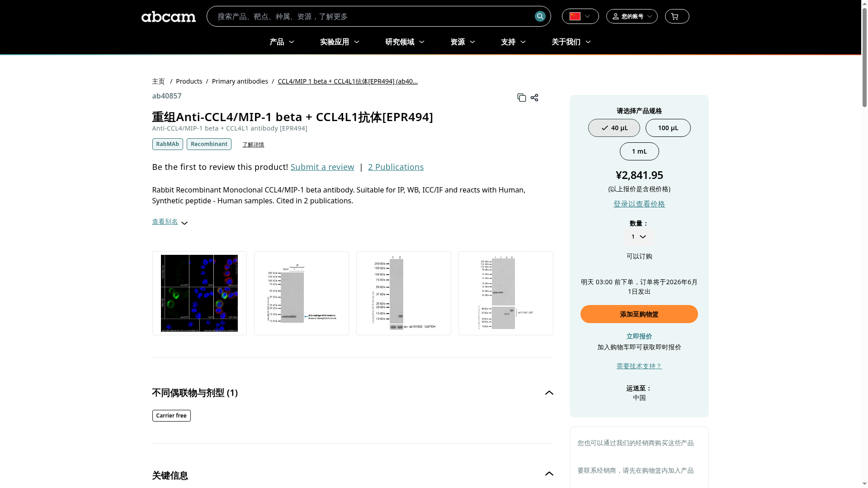This screenshot has height=488, width=868.
Task: Select the Carrier free formulation
Action: coord(171,416)
